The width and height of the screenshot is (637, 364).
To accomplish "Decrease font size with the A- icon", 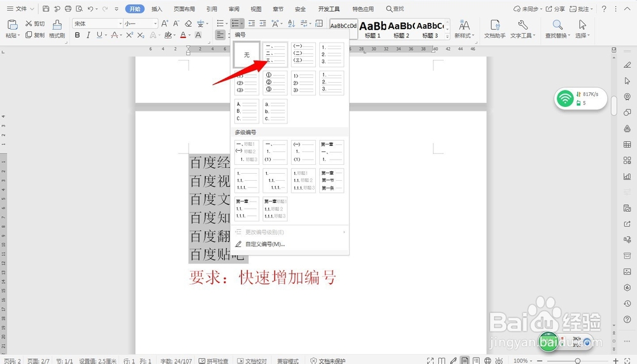I will (176, 24).
